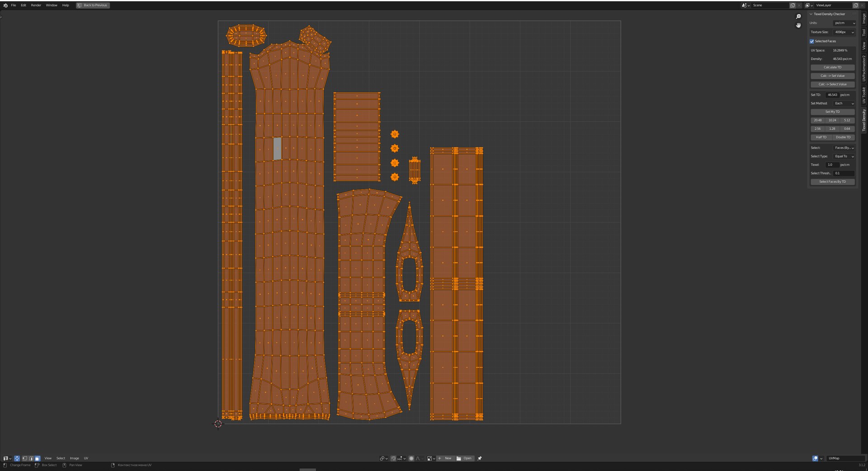The image size is (868, 471).
Task: Click the UV editor type icon
Action: 6,458
